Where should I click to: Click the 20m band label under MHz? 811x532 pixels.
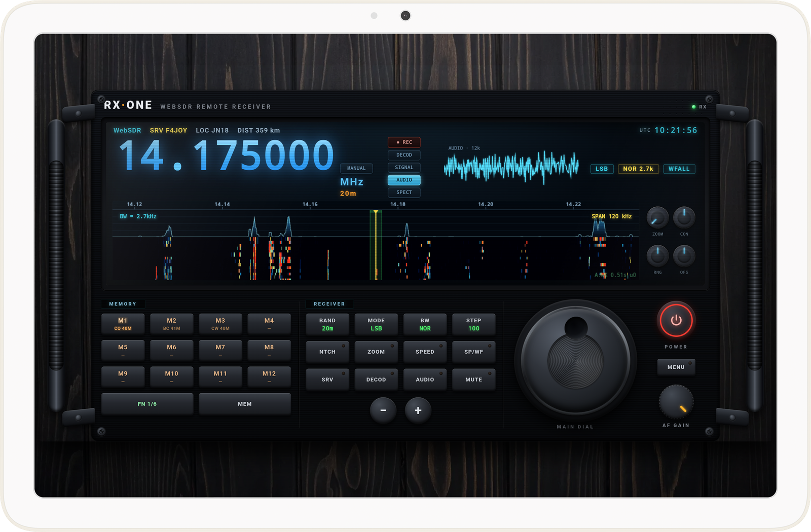click(348, 194)
